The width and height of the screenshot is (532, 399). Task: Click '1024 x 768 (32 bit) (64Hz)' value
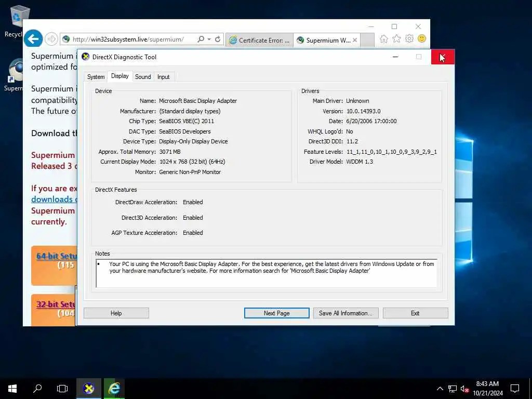[192, 162]
